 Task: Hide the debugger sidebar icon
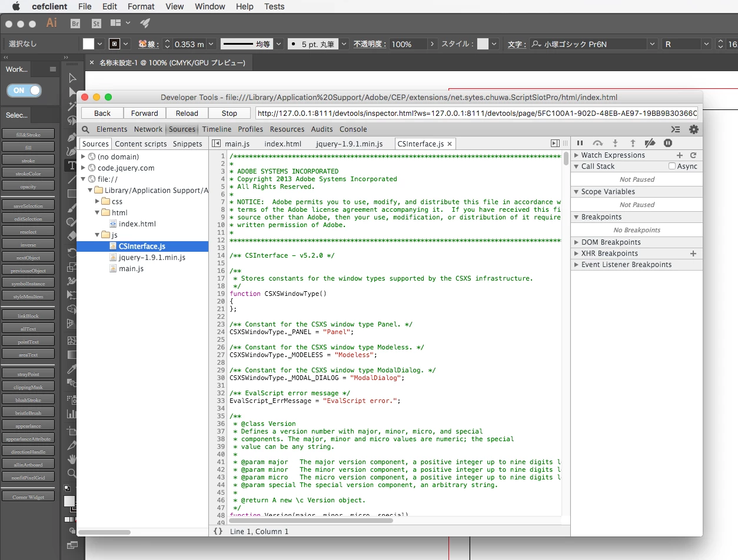554,143
